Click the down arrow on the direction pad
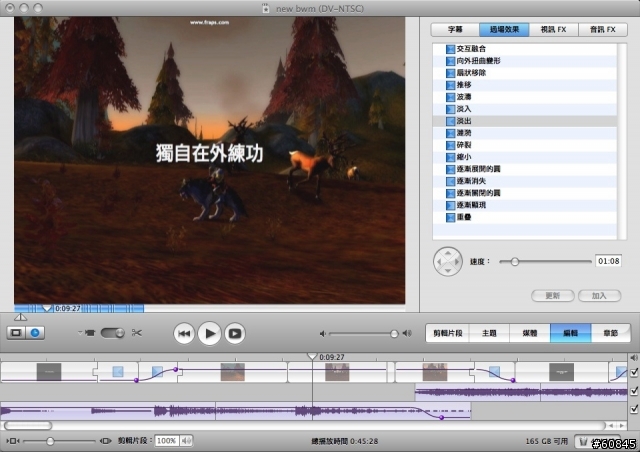 click(x=448, y=270)
